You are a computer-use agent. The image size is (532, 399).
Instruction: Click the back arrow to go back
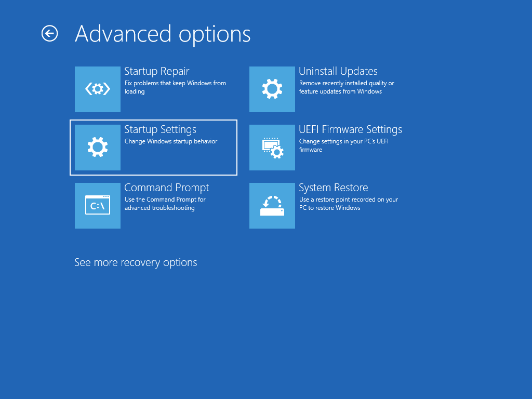(49, 33)
